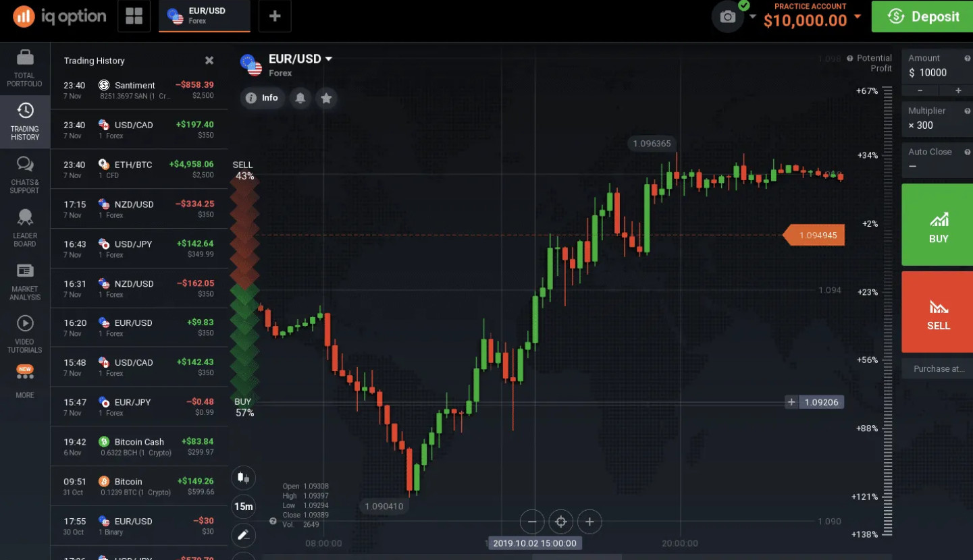This screenshot has width=973, height=560.
Task: Change the 15m timeframe
Action: [244, 507]
